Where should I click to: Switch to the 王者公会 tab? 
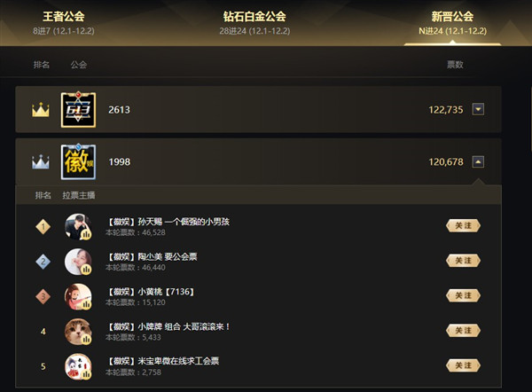click(x=64, y=23)
